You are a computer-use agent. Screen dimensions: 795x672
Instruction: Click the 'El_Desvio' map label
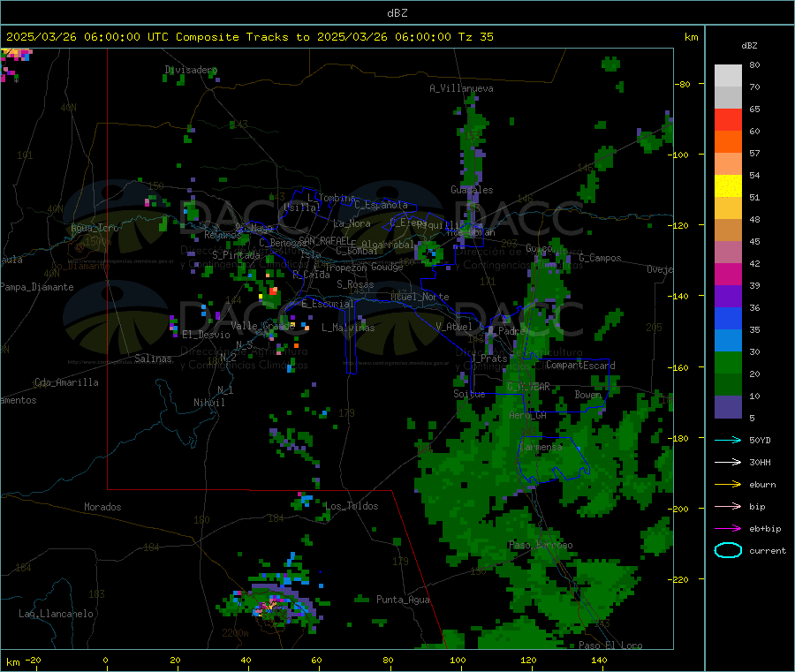[x=206, y=335]
